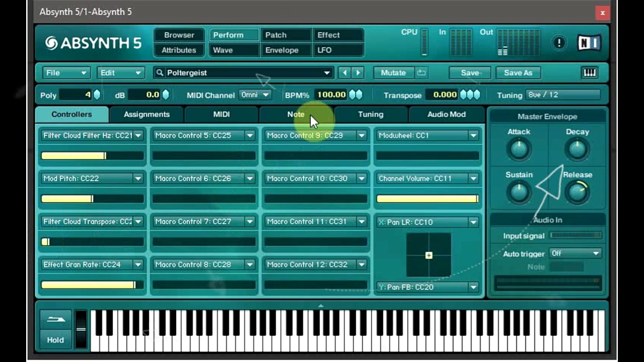Click the Absynth 5 logo
Viewport: 644px width, 362px height.
[94, 43]
